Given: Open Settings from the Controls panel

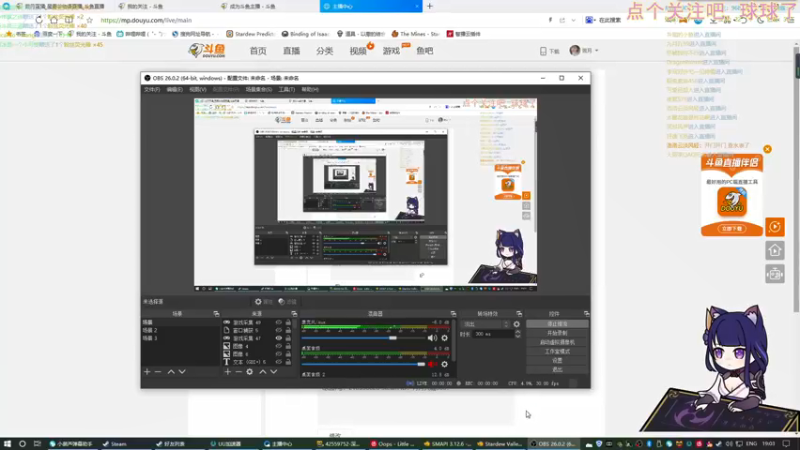Looking at the screenshot, I should (557, 361).
